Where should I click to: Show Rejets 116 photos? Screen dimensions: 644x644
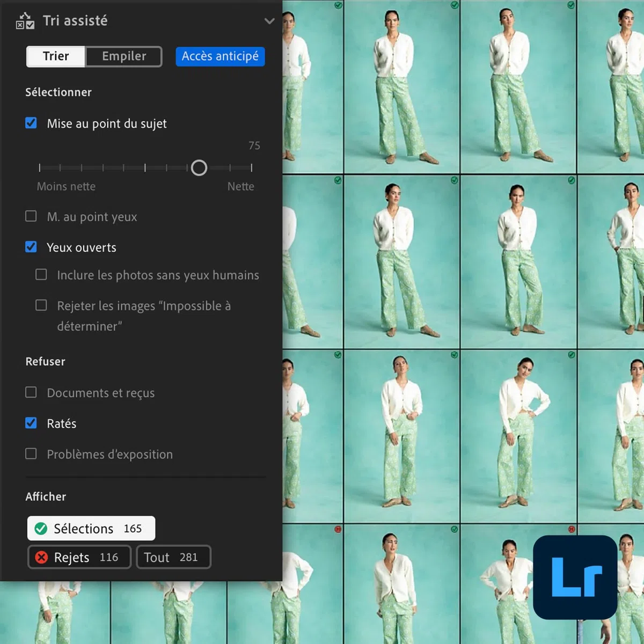(79, 557)
